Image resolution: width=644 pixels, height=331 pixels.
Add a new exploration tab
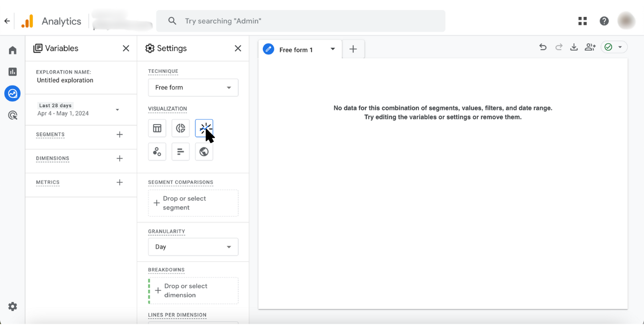(x=353, y=49)
